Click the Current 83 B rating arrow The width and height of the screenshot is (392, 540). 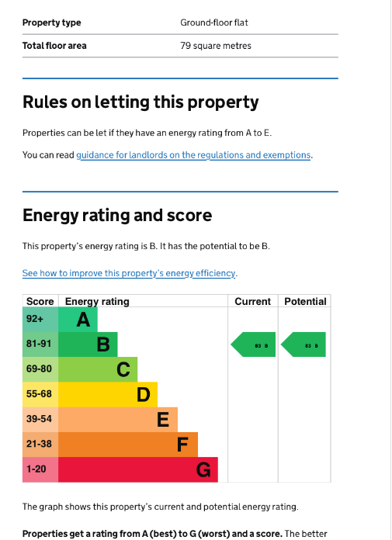click(253, 344)
